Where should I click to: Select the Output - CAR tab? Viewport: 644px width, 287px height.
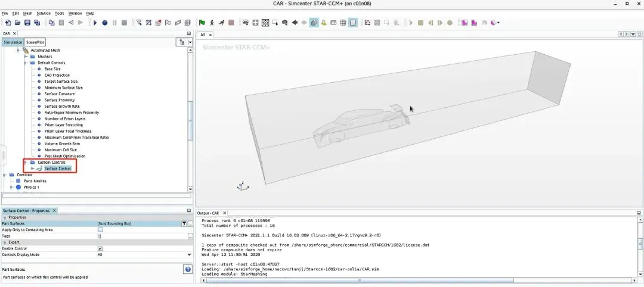(209, 213)
